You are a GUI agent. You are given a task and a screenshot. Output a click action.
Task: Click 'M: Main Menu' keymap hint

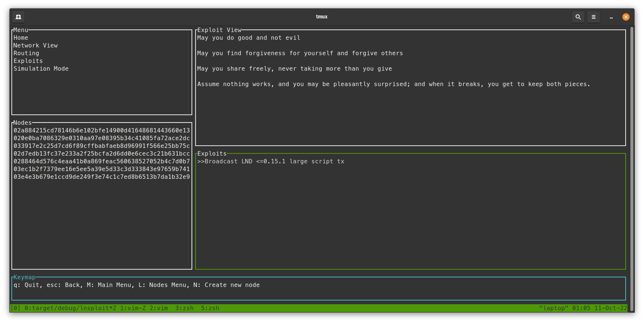(109, 285)
